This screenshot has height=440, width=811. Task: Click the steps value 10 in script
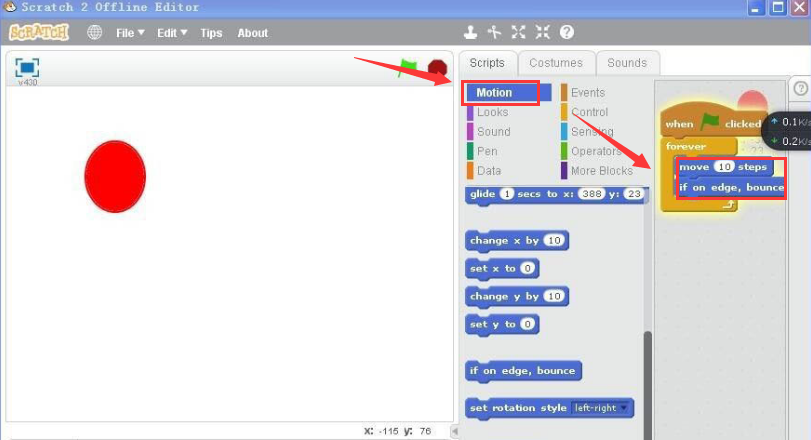tap(724, 166)
